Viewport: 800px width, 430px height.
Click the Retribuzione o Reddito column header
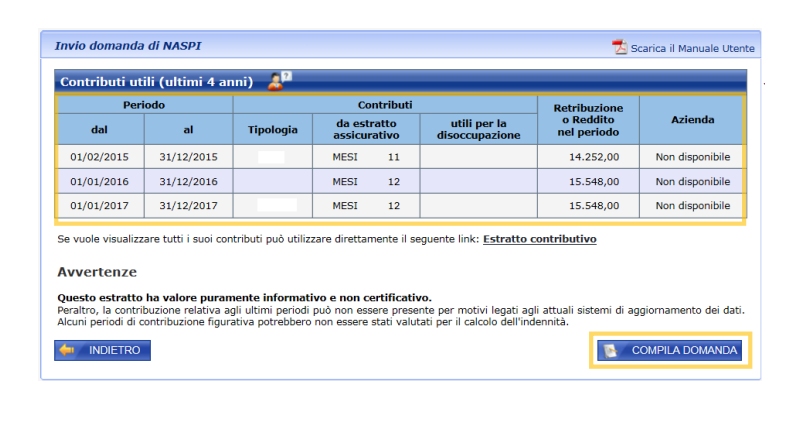click(x=588, y=120)
